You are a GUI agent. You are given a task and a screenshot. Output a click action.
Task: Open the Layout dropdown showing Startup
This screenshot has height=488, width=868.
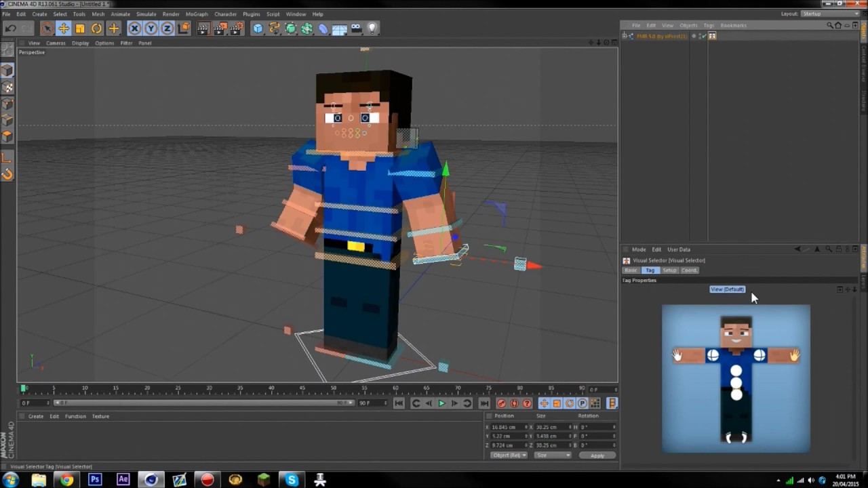831,14
